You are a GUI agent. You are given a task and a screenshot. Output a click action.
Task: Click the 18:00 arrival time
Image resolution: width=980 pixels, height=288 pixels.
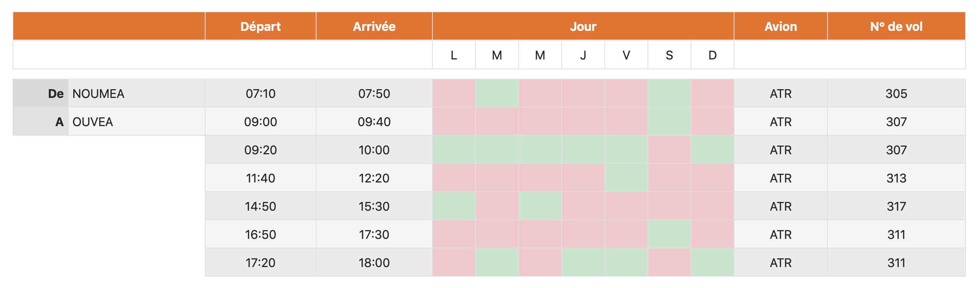(374, 262)
